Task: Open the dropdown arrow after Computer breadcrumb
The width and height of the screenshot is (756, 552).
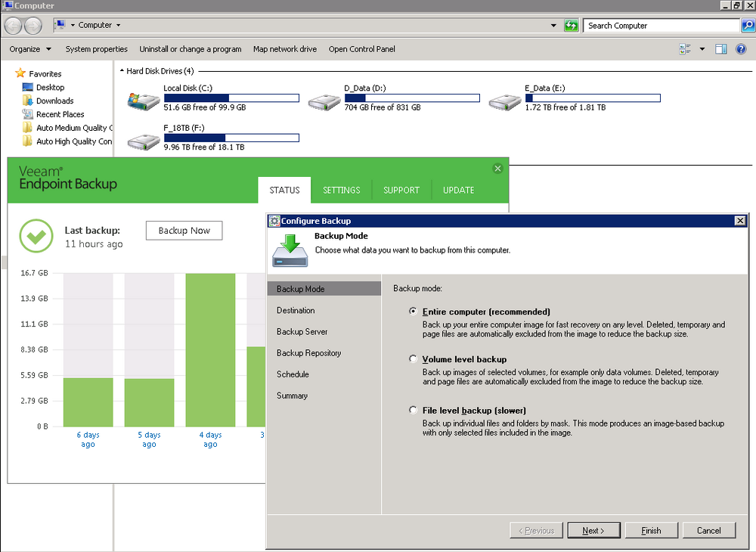Action: pyautogui.click(x=118, y=25)
